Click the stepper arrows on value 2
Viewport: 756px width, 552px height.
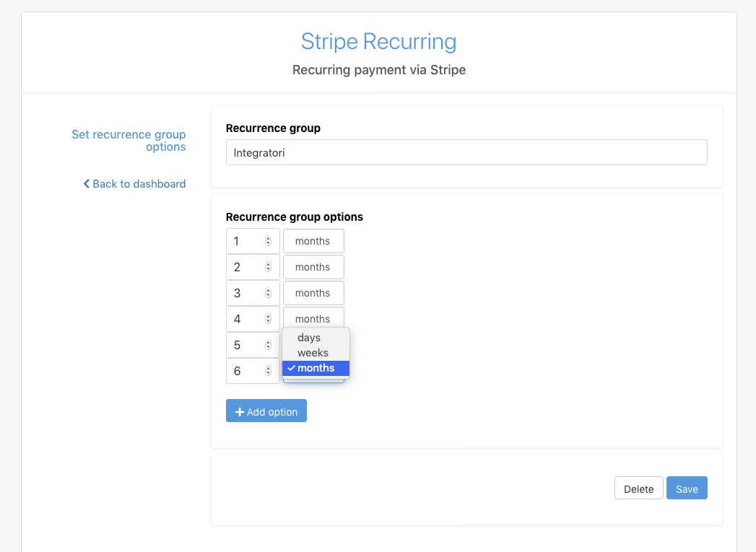[268, 267]
